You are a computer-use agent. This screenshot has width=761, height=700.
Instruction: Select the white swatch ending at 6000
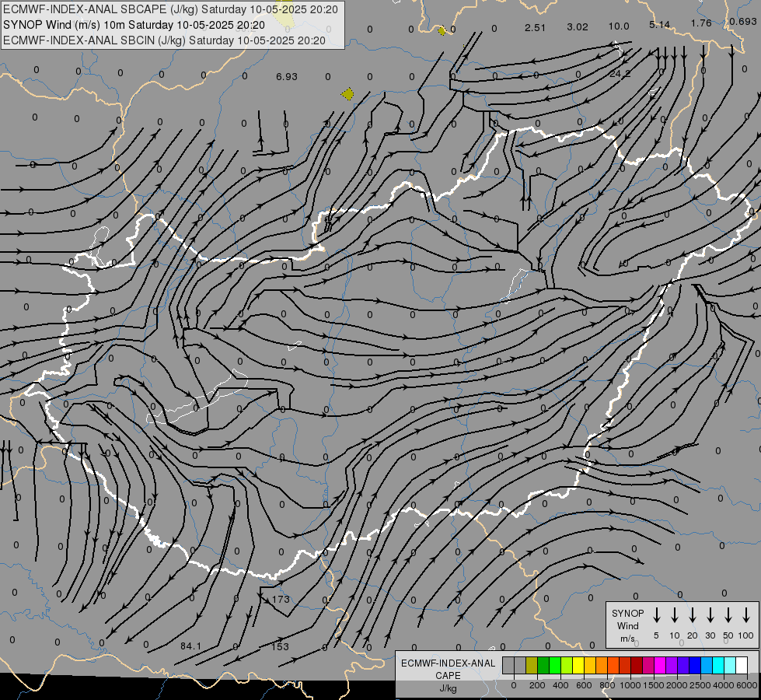(x=742, y=666)
